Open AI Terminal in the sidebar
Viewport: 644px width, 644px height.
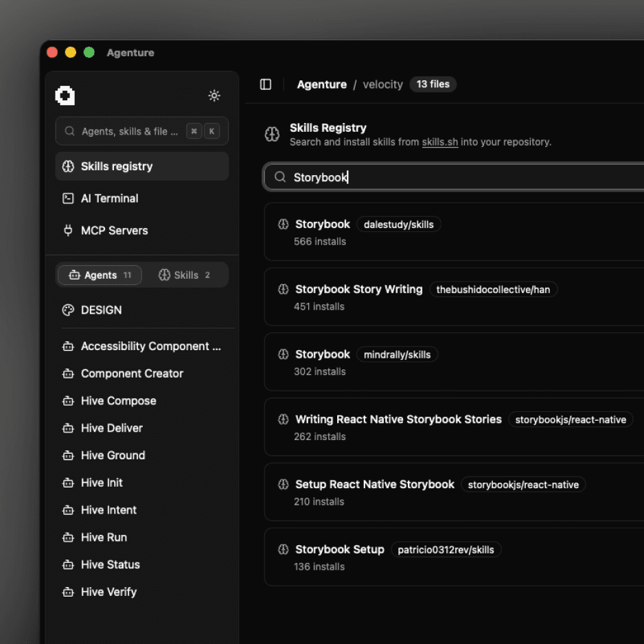click(x=141, y=198)
